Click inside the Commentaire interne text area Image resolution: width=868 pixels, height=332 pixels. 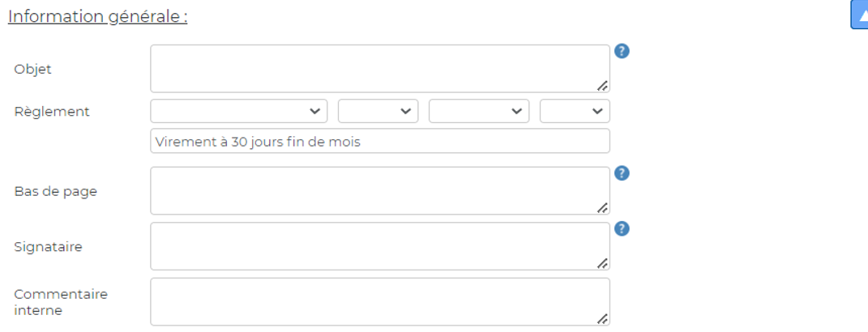380,301
